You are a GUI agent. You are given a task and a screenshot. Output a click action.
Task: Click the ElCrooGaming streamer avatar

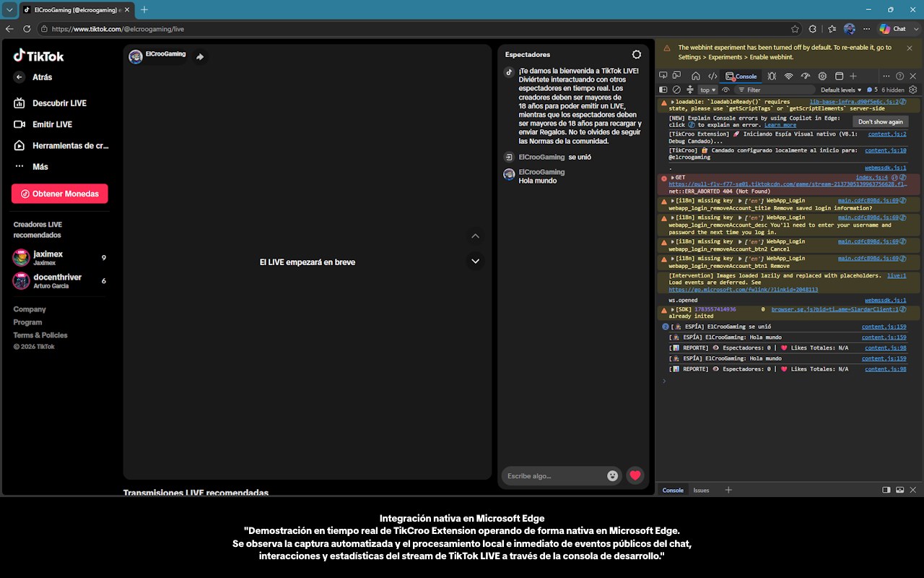pyautogui.click(x=135, y=56)
